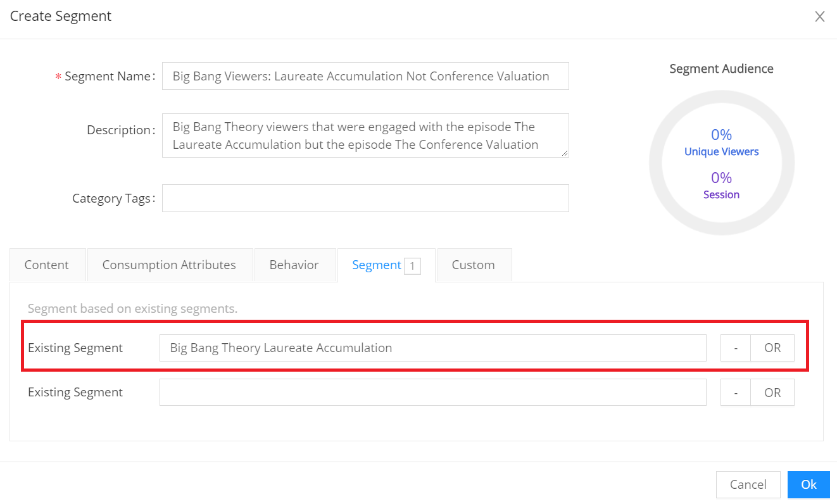Close the Create Segment dialog
837x504 pixels.
click(819, 17)
